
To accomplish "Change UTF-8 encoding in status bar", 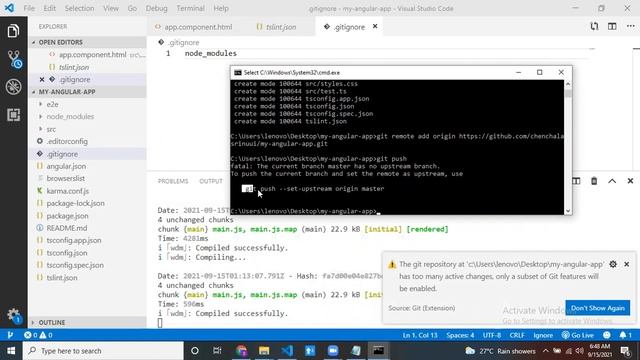I will (492, 335).
